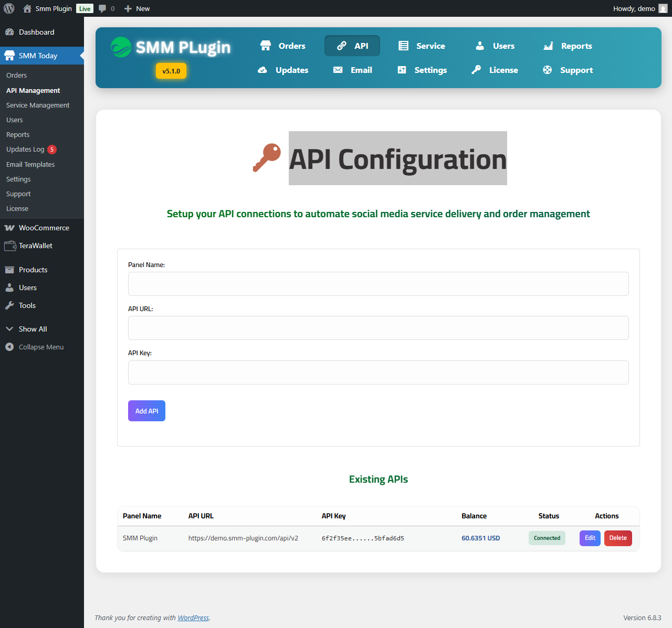
Task: Open Email Templates in the sidebar submenu
Action: click(30, 164)
